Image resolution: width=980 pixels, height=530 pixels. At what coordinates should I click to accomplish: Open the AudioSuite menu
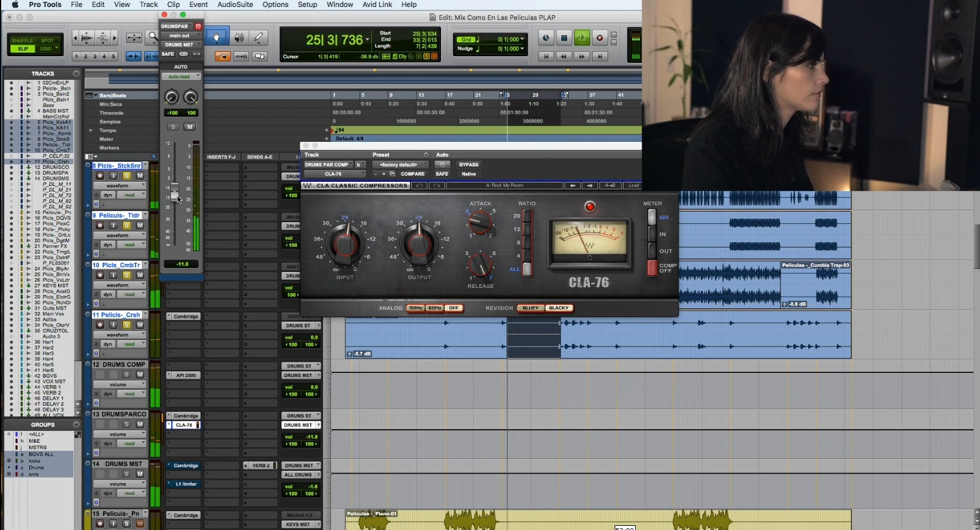(235, 5)
